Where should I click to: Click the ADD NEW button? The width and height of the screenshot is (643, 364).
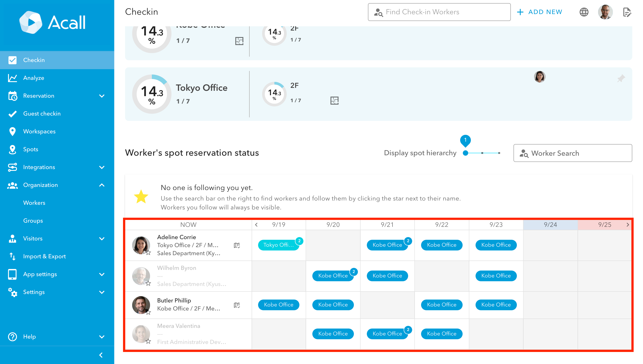540,12
